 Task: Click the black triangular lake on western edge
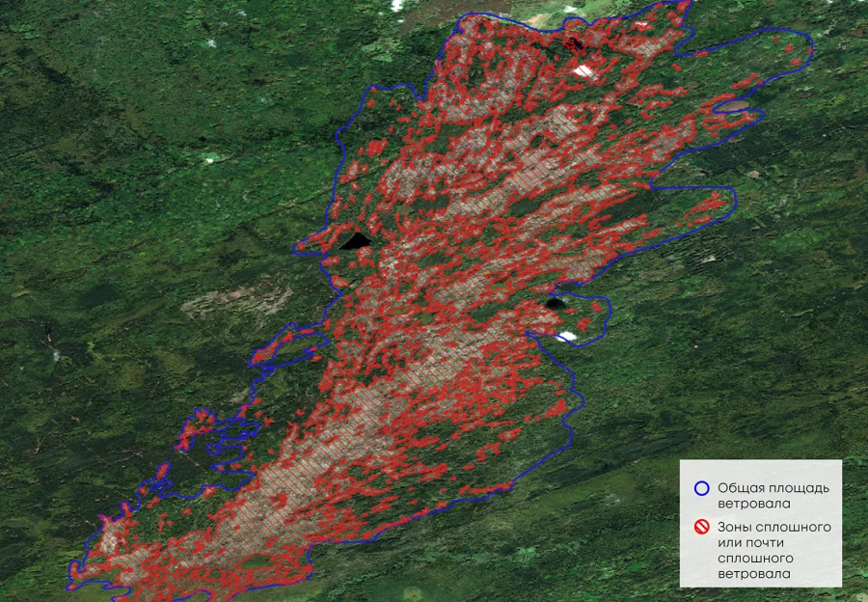click(x=354, y=241)
